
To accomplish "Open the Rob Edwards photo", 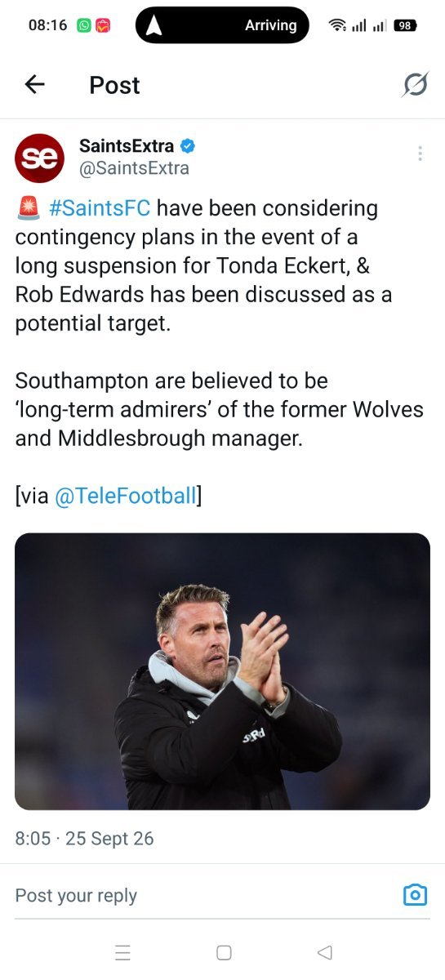I will tap(222, 671).
